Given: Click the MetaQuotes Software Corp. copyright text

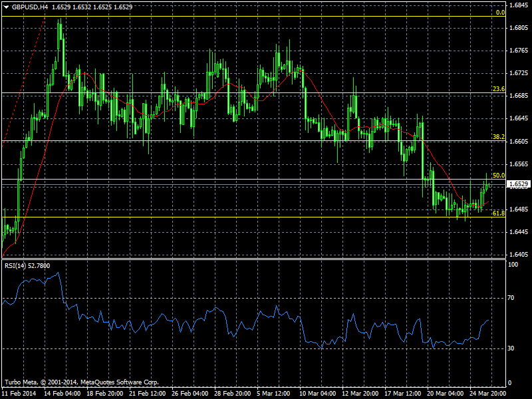Looking at the screenshot, I should point(120,382).
